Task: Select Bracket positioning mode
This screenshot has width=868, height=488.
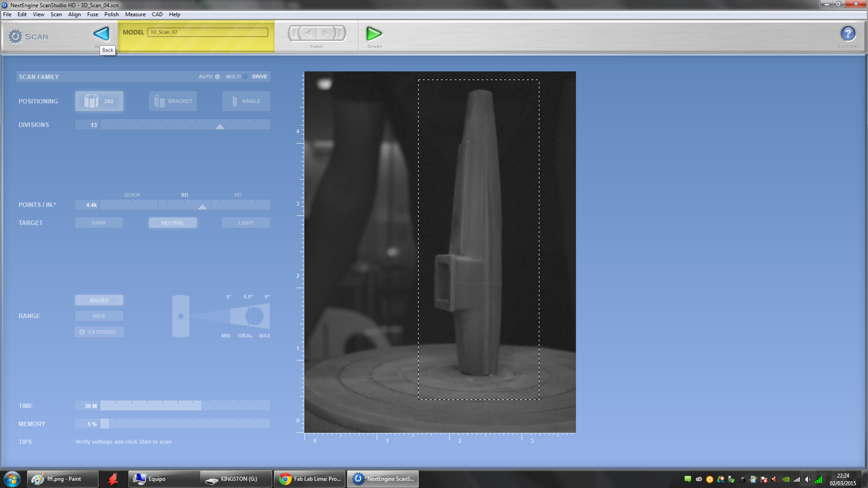Action: click(173, 101)
